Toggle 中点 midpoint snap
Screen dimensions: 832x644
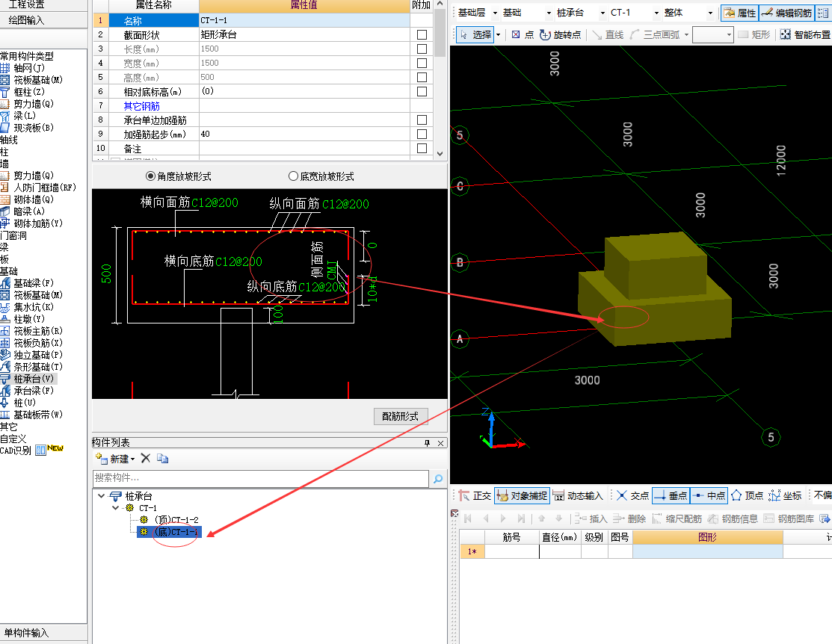(x=709, y=495)
